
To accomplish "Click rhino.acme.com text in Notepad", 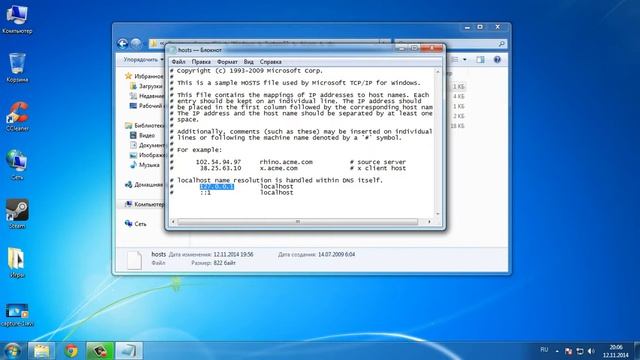I will (286, 162).
